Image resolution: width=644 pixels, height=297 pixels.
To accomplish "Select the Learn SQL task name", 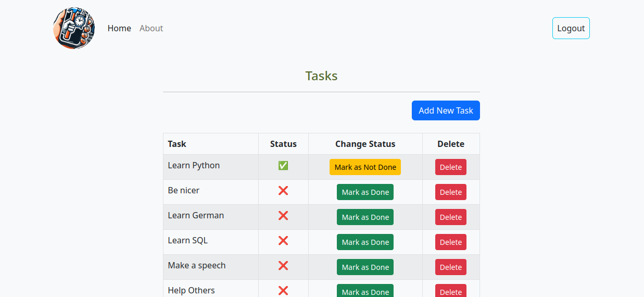I will click(x=187, y=241).
